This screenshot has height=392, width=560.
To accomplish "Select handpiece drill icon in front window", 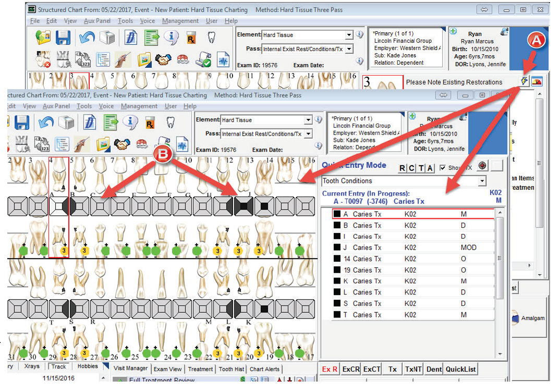I will point(82,144).
